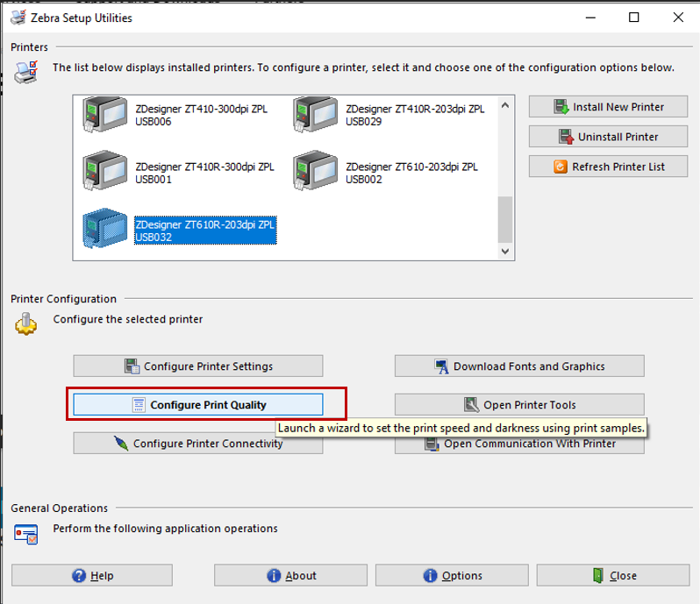This screenshot has height=604, width=700.
Task: Open the Options dialog button
Action: point(451,576)
